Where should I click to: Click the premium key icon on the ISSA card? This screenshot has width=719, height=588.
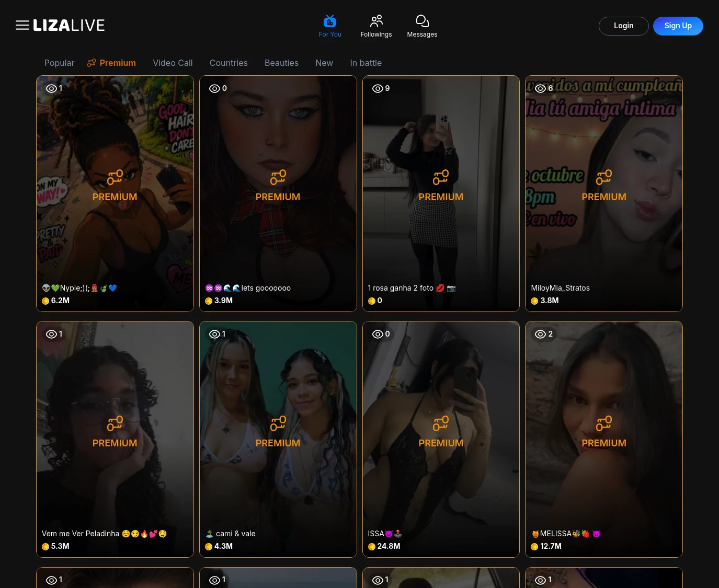(441, 423)
